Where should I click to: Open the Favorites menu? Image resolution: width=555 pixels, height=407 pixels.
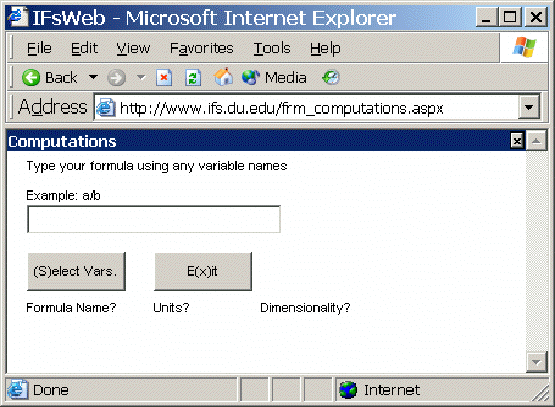(201, 48)
